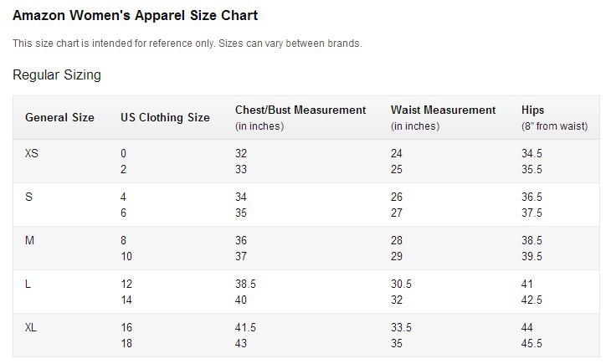Click the US Clothing Size column header
Screen dimensions: 606x364
click(x=165, y=117)
